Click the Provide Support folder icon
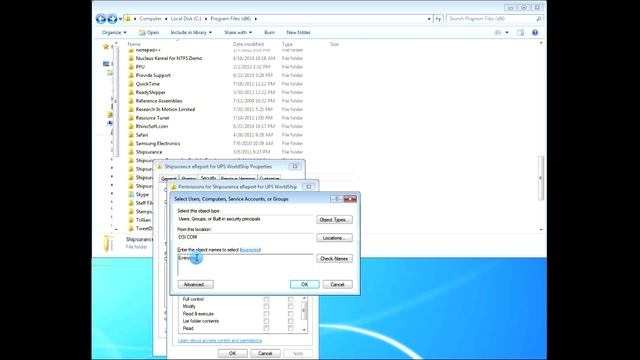The height and width of the screenshot is (360, 640). click(131, 76)
